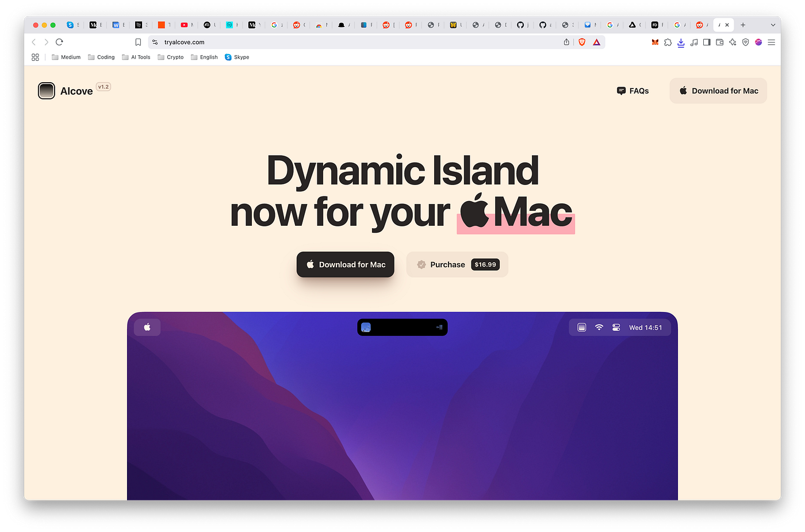The height and width of the screenshot is (532, 805).
Task: Click the $16.99 price tag
Action: click(x=485, y=264)
